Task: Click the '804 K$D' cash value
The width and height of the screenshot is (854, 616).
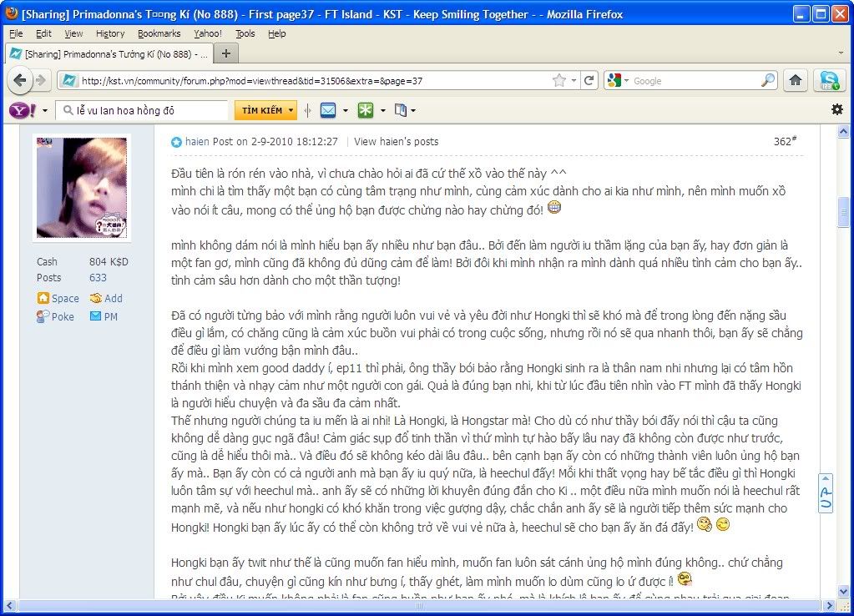Action: coord(109,261)
